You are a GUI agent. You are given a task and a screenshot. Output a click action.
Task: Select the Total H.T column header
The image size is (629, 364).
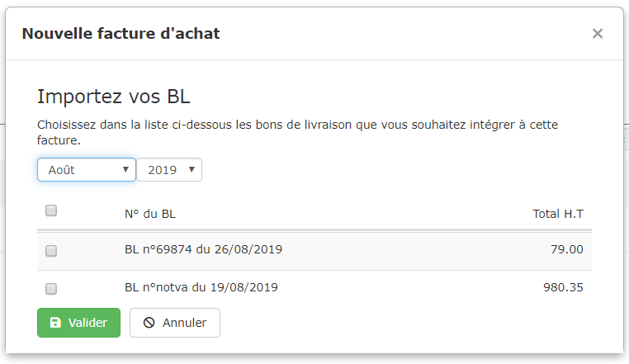coord(558,214)
